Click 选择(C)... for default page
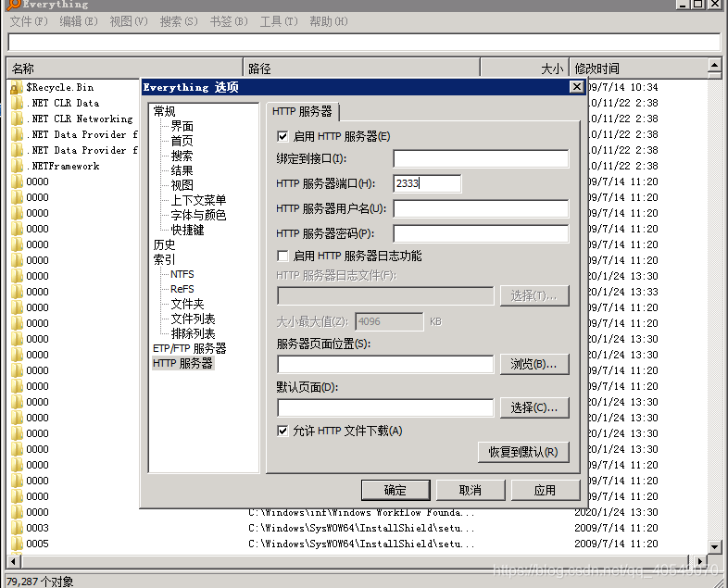This screenshot has height=588, width=728. coord(534,407)
